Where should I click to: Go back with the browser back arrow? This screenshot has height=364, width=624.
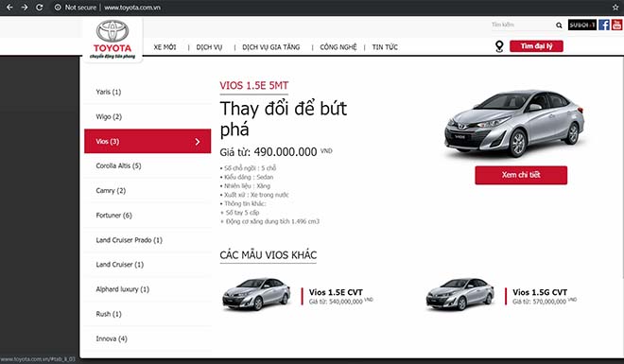tap(9, 8)
